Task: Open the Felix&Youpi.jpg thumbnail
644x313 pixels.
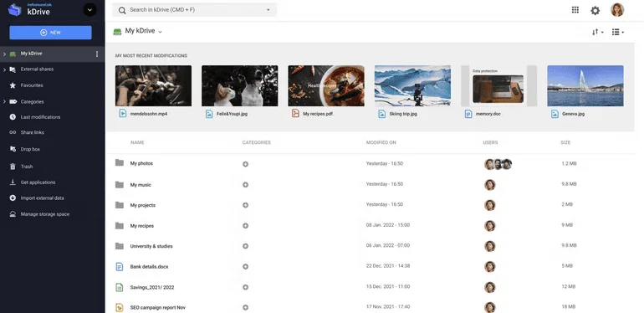Action: [x=239, y=86]
